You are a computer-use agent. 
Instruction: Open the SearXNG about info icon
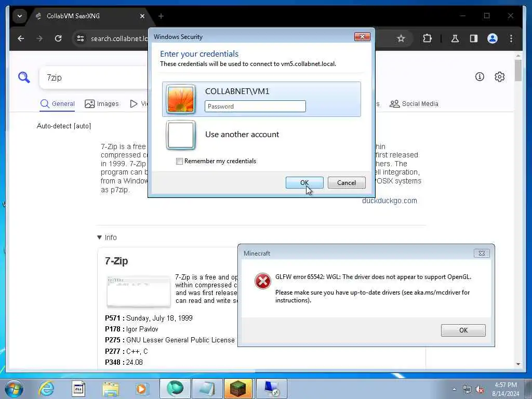pyautogui.click(x=480, y=77)
